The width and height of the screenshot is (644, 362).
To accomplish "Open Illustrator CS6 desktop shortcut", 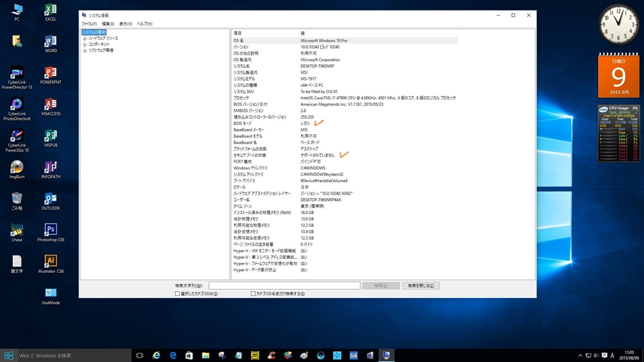I will (50, 261).
